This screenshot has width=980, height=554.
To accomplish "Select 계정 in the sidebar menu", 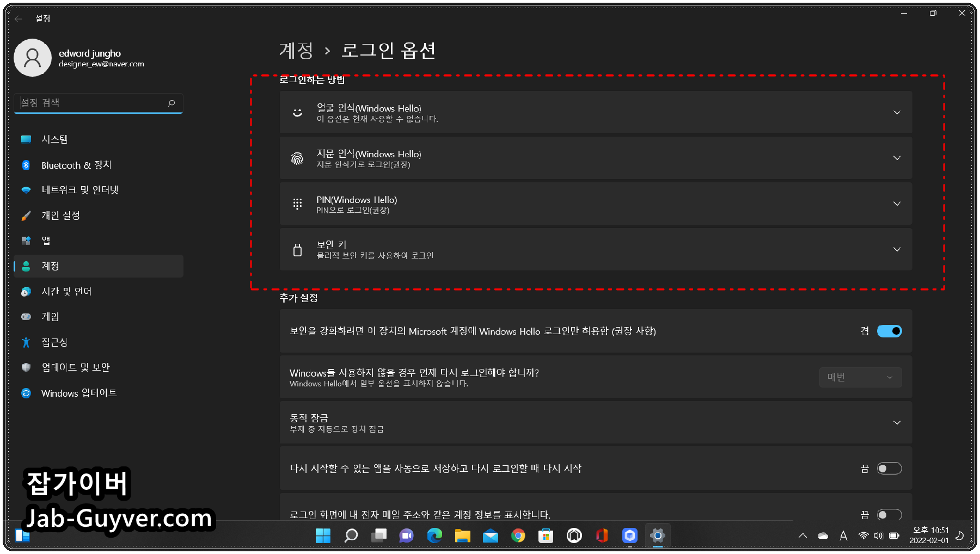I will (51, 266).
